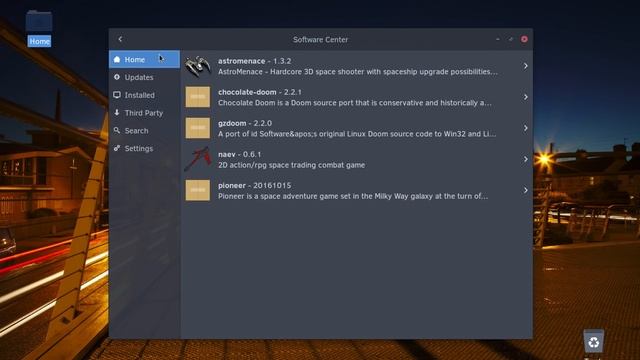Screen dimensions: 640x360
Task: Open the Third Party section
Action: pyautogui.click(x=144, y=113)
